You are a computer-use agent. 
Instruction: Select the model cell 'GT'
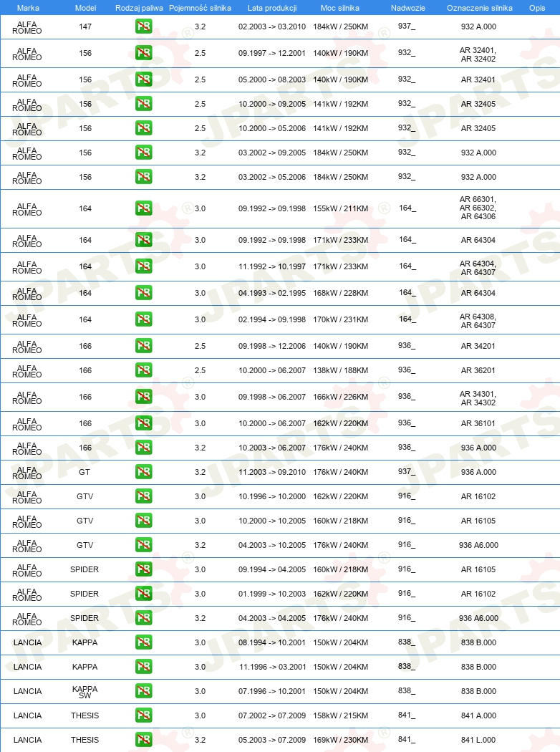pyautogui.click(x=85, y=472)
